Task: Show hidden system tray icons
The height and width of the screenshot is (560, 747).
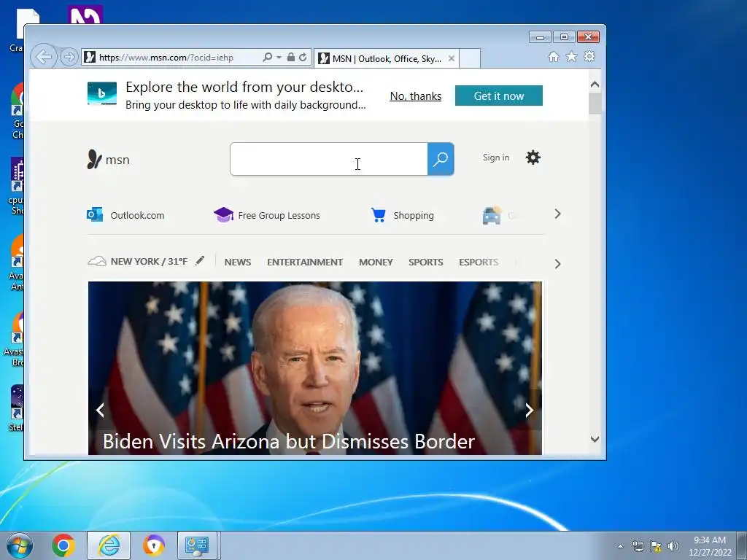Action: pyautogui.click(x=620, y=546)
